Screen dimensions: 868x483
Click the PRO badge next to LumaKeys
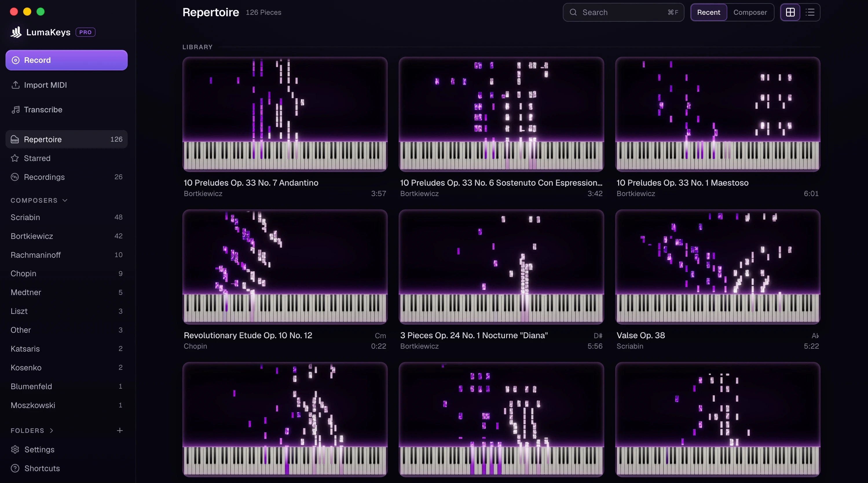85,32
